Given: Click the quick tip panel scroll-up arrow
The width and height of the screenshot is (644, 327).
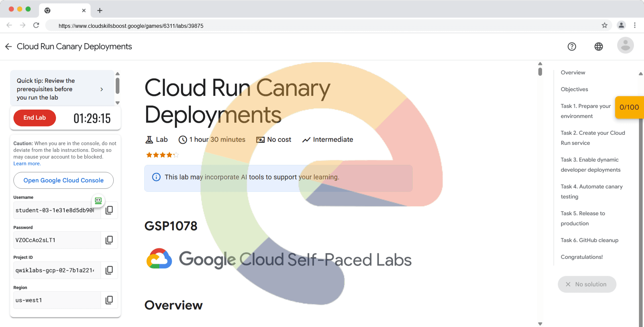Looking at the screenshot, I should [x=117, y=74].
